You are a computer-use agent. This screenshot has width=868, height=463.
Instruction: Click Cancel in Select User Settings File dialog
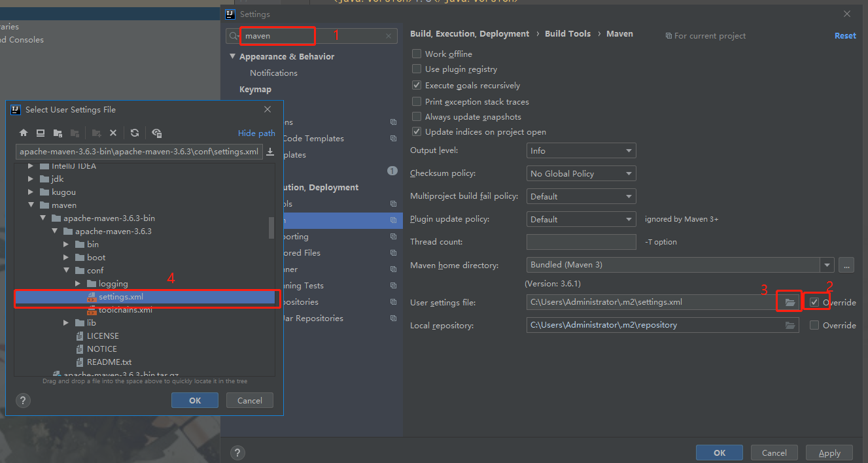pos(250,400)
